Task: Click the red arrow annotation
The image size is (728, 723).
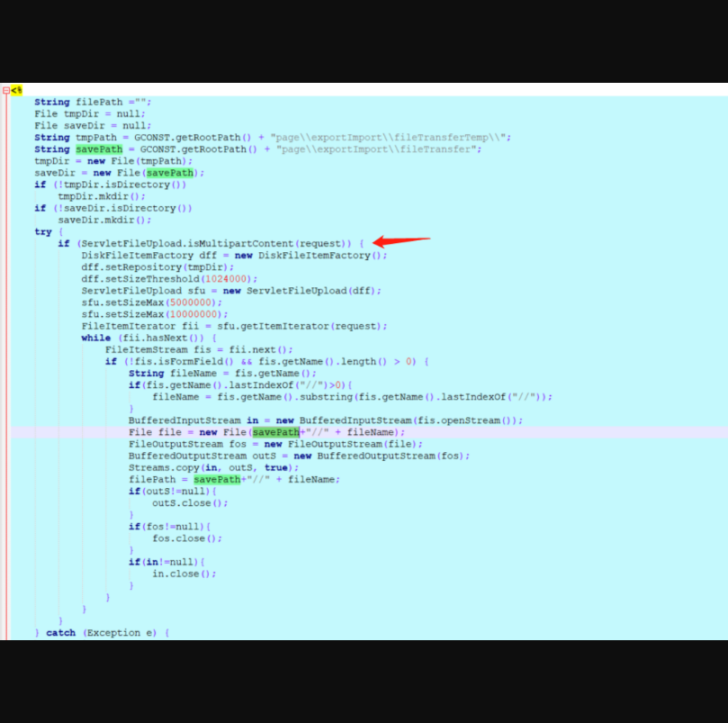Action: coord(400,241)
